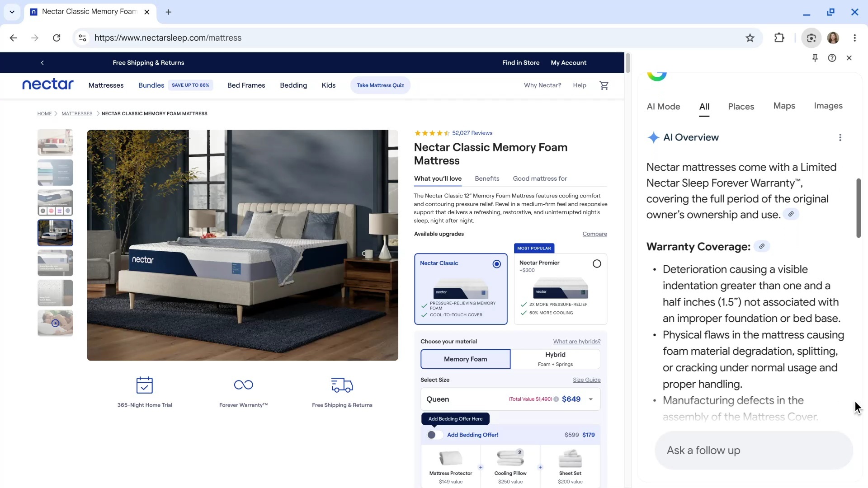Switch to Places tab in side panel
This screenshot has width=868, height=488.
click(x=741, y=107)
